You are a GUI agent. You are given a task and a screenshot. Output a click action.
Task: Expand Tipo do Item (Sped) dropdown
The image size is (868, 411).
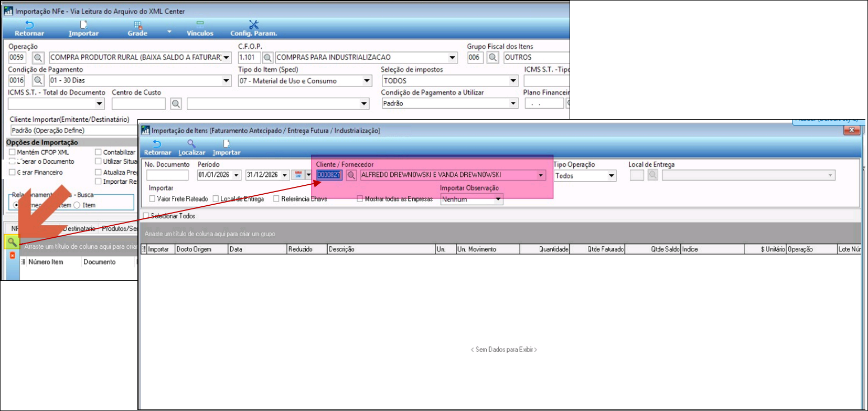[367, 81]
